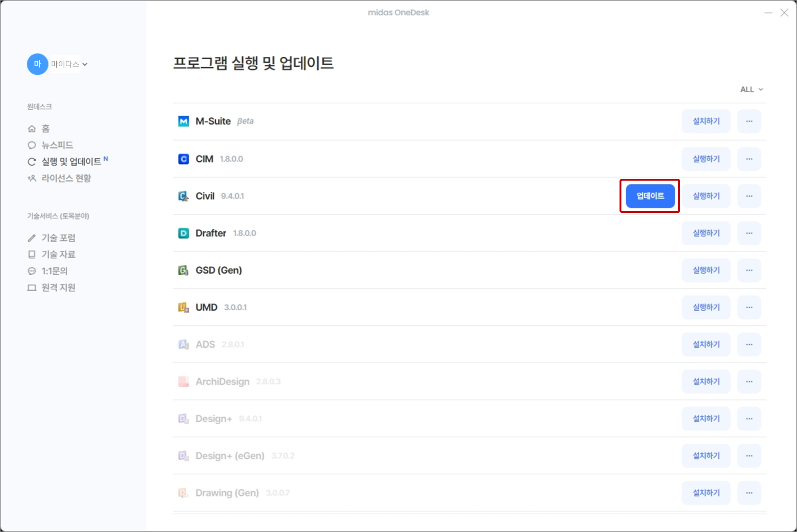Open the ALL filter dropdown
This screenshot has width=797, height=532.
pyautogui.click(x=752, y=89)
